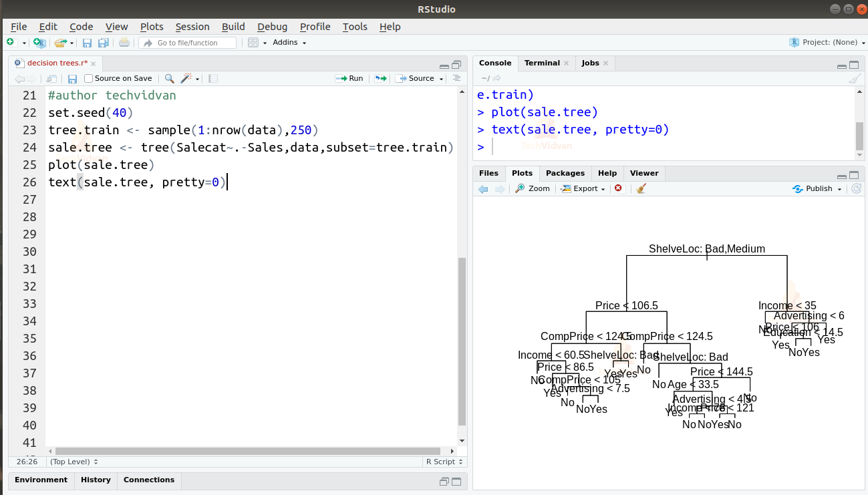Switch to the Terminal tab
The width and height of the screenshot is (868, 503).
pyautogui.click(x=542, y=63)
